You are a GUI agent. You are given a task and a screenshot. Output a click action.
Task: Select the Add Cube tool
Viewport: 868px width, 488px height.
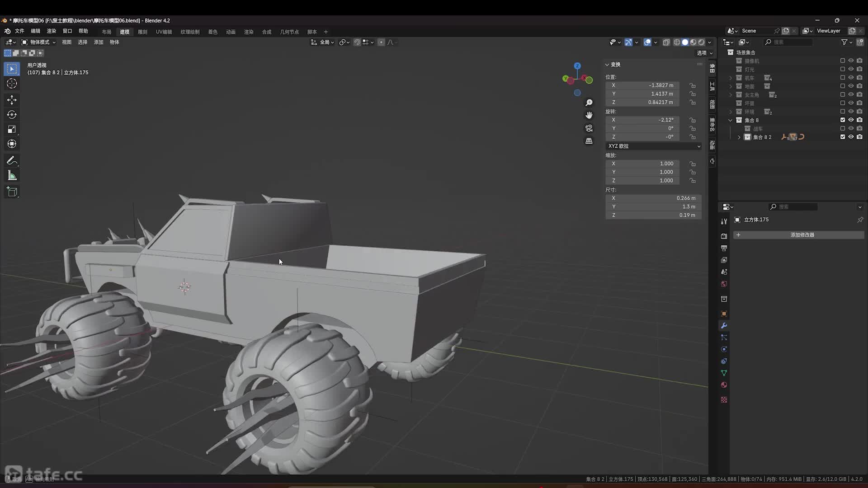click(12, 192)
